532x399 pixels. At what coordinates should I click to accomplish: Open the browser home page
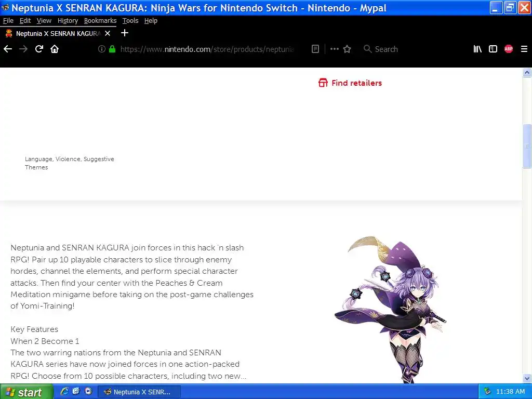pyautogui.click(x=55, y=49)
